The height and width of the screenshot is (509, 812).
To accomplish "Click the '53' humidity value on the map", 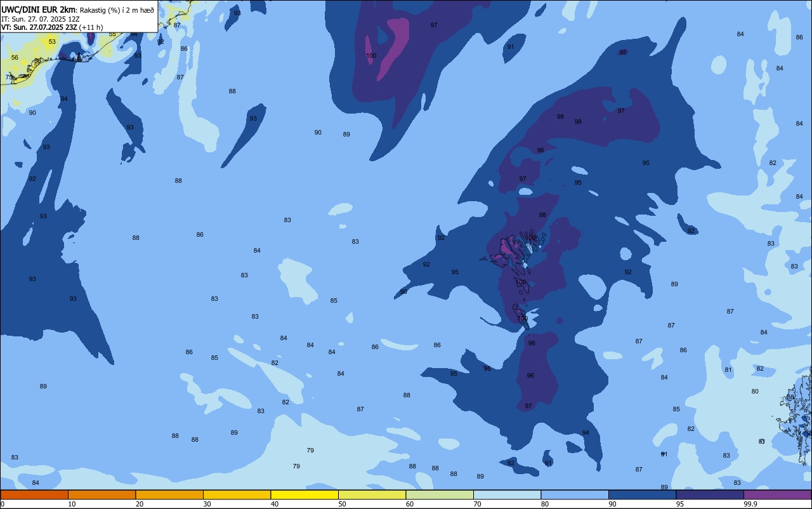I will (52, 42).
